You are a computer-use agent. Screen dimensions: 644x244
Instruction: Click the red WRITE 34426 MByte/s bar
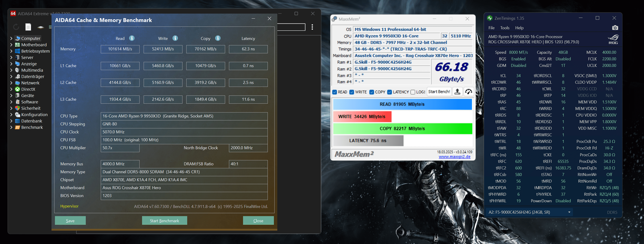[x=362, y=117]
